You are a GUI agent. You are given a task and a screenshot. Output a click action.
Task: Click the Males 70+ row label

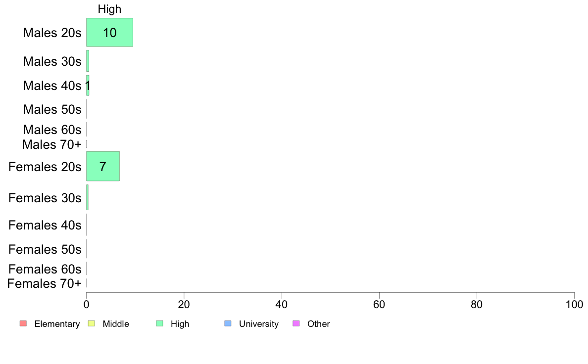coord(52,144)
